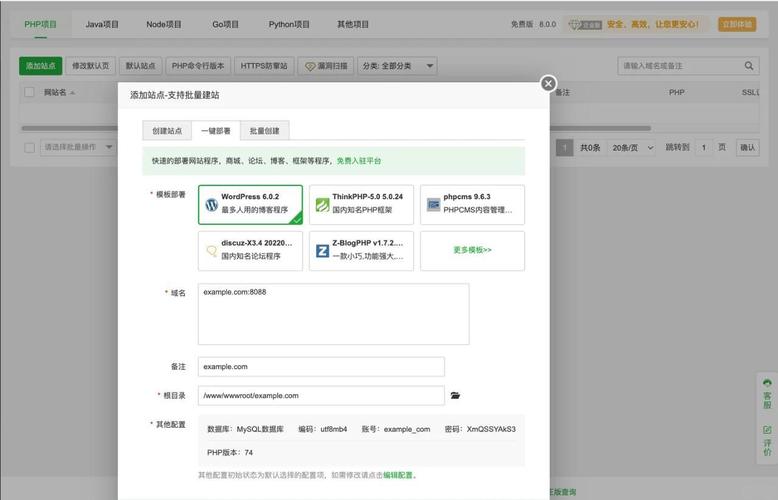Click the WordPress logo icon
This screenshot has height=500, width=778.
click(212, 204)
